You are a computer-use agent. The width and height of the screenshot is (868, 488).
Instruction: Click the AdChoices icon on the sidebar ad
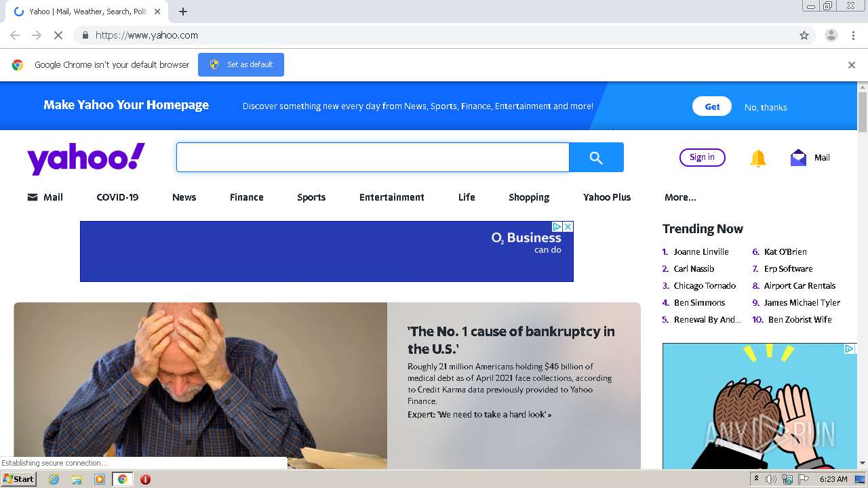(x=849, y=349)
